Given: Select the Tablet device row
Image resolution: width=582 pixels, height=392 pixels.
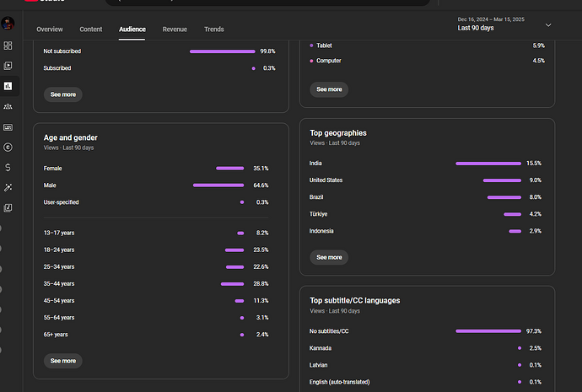Looking at the screenshot, I should 427,46.
